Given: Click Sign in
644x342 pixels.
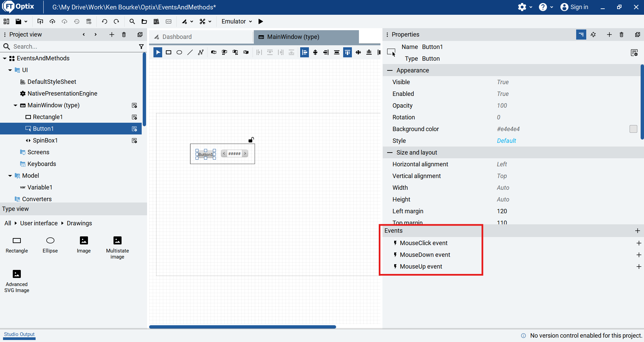Looking at the screenshot, I should [x=574, y=7].
